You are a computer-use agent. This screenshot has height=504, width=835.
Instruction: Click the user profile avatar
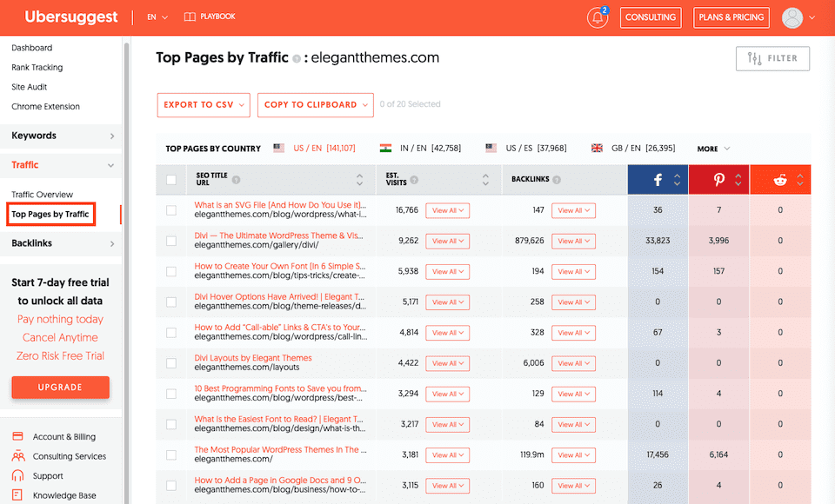792,17
